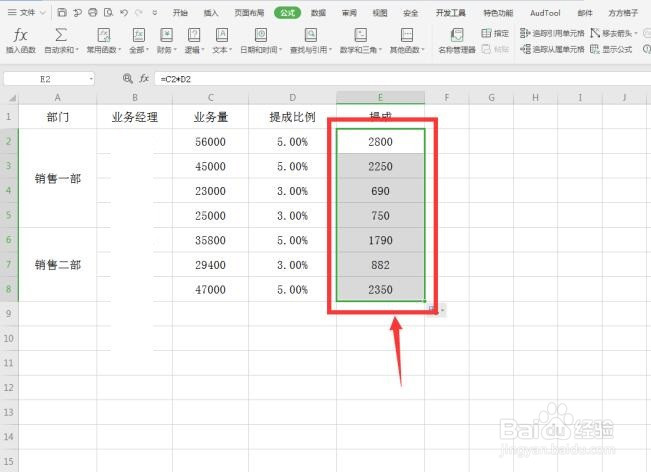Open the 开发工具 tab
This screenshot has height=472, width=651.
point(450,13)
